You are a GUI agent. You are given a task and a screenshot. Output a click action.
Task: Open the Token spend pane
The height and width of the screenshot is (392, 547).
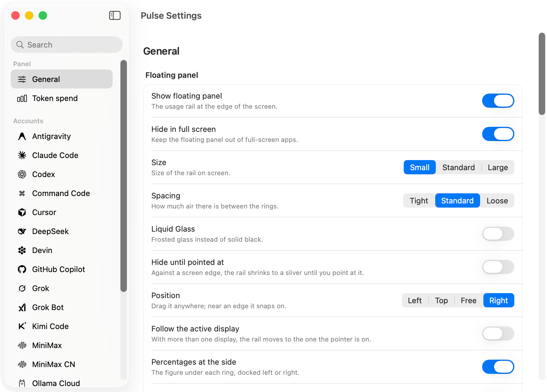point(62,98)
